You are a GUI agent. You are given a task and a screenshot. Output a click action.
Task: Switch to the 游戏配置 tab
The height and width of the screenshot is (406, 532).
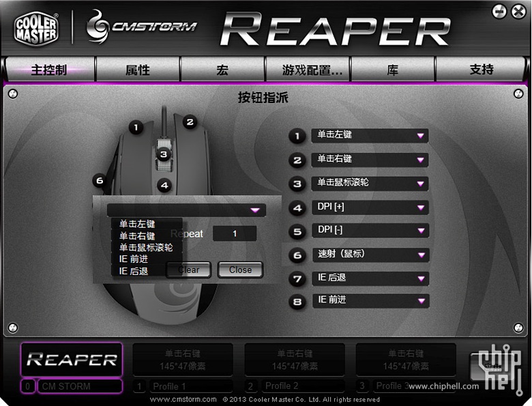308,70
